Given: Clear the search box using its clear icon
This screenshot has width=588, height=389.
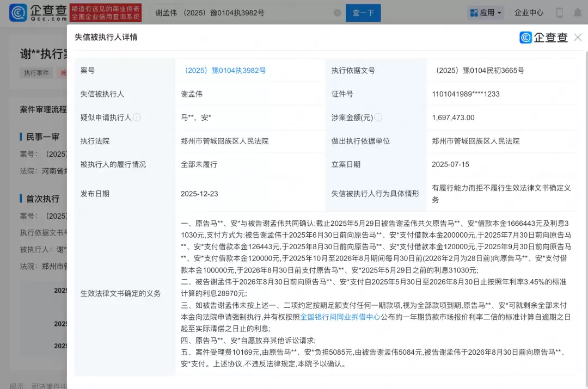Looking at the screenshot, I should [338, 12].
